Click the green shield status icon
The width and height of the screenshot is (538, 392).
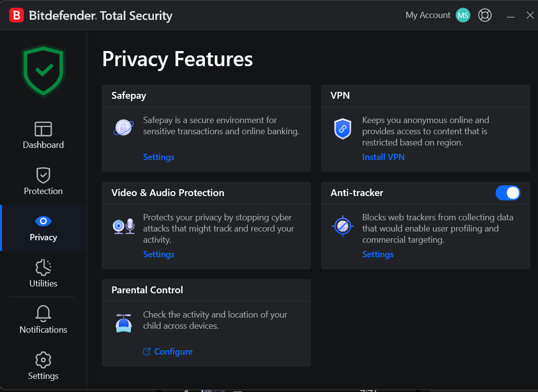pos(43,71)
